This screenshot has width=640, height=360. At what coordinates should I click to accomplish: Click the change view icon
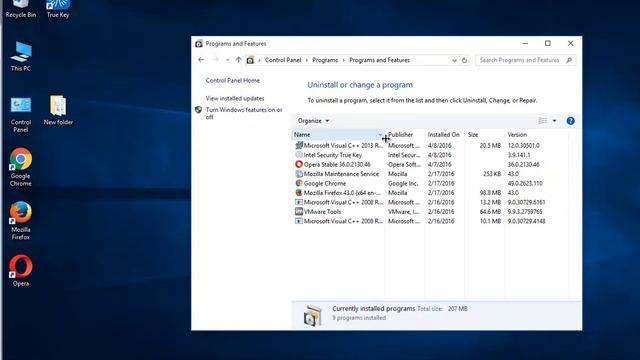point(543,121)
